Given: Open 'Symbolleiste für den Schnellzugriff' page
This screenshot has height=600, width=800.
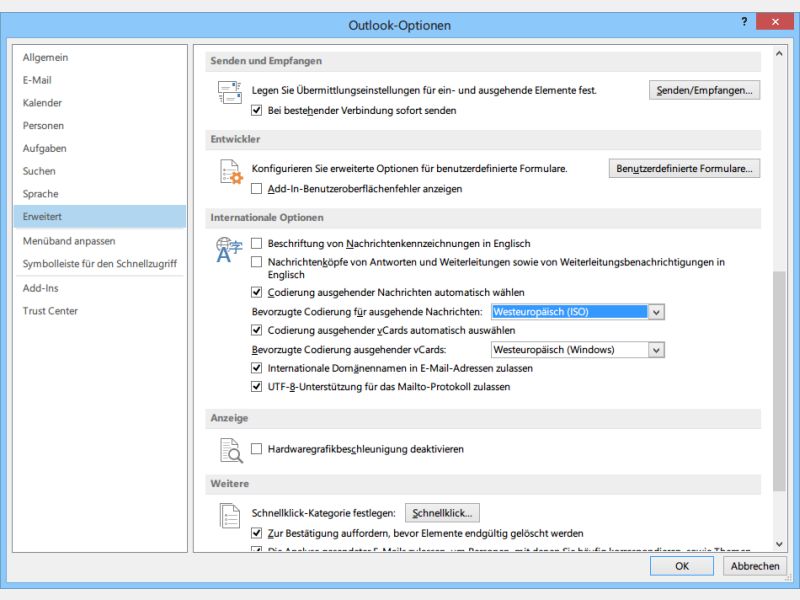Looking at the screenshot, I should pyautogui.click(x=100, y=264).
